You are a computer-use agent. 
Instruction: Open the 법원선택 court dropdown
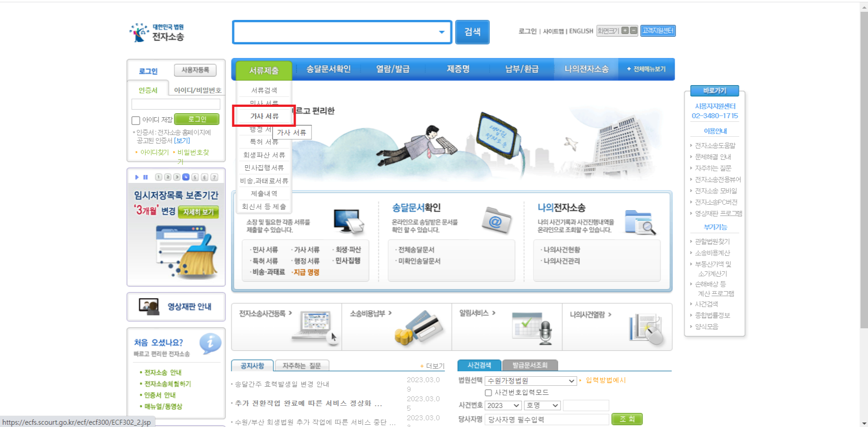pos(531,381)
